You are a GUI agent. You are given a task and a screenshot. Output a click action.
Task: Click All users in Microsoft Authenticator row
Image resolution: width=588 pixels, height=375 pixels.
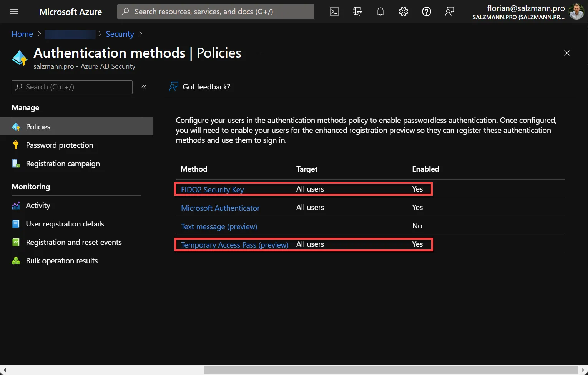(310, 207)
